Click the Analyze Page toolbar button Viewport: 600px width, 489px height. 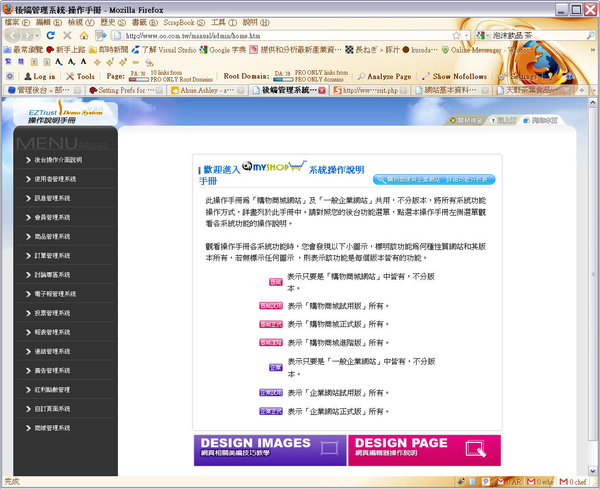click(x=385, y=77)
